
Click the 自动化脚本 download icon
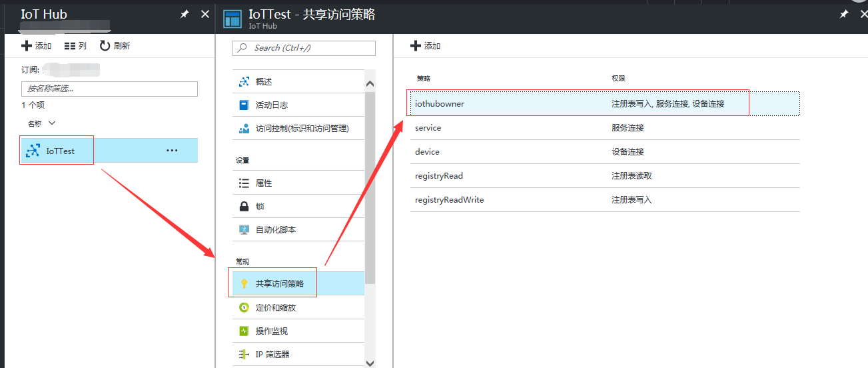click(244, 229)
